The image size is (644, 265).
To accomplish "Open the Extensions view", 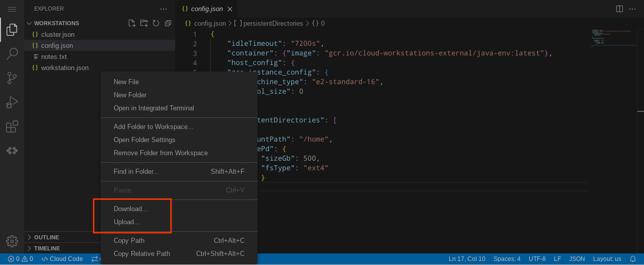I will click(x=12, y=126).
